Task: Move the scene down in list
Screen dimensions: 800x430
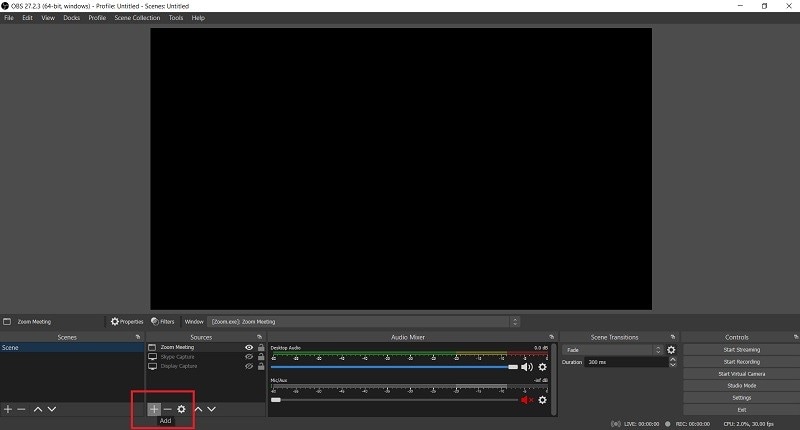Action: 52,409
